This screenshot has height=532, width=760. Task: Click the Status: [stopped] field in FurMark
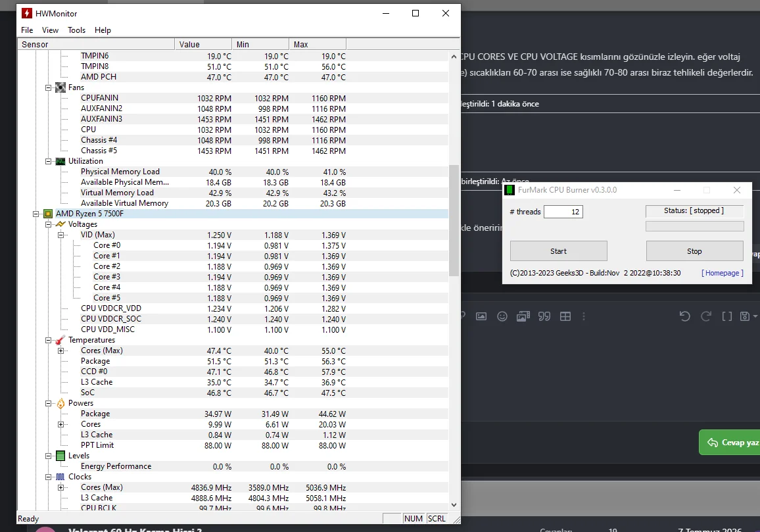pyautogui.click(x=694, y=211)
